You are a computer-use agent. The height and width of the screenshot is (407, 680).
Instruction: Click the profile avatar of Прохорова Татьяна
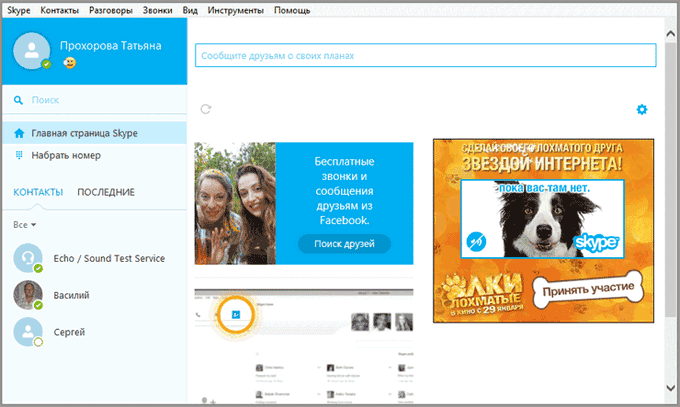pyautogui.click(x=33, y=52)
